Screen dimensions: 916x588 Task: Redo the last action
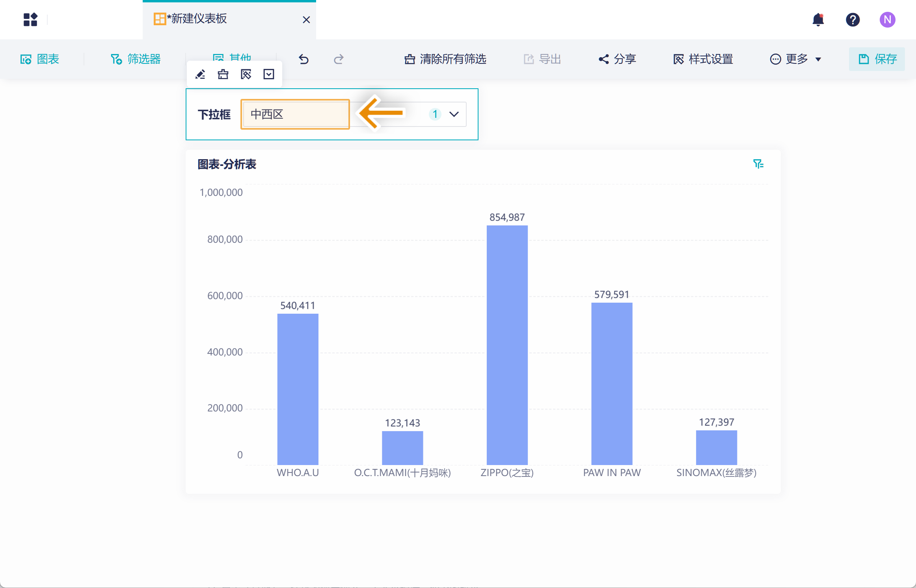click(x=339, y=59)
